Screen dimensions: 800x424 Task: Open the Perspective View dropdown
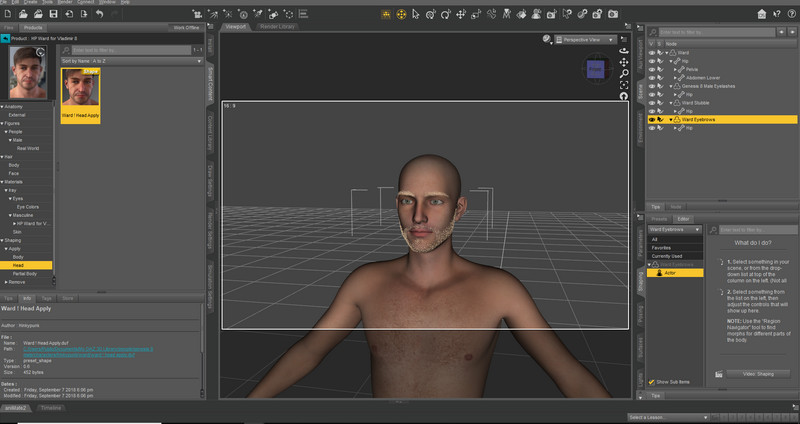pyautogui.click(x=585, y=39)
